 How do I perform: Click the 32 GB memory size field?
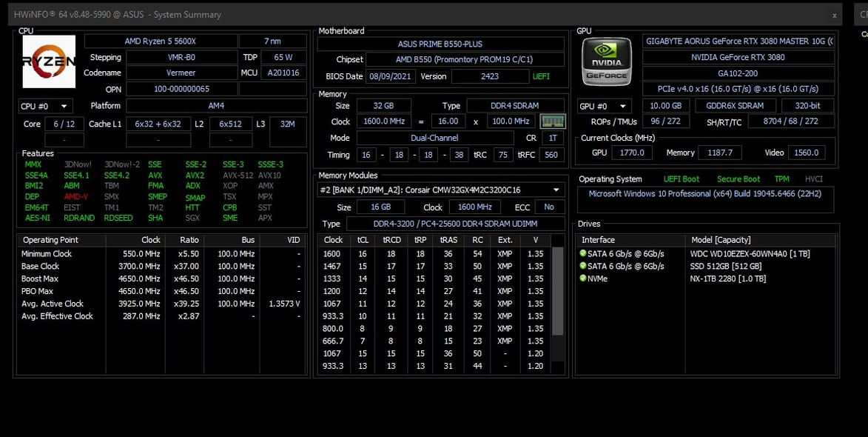(383, 105)
